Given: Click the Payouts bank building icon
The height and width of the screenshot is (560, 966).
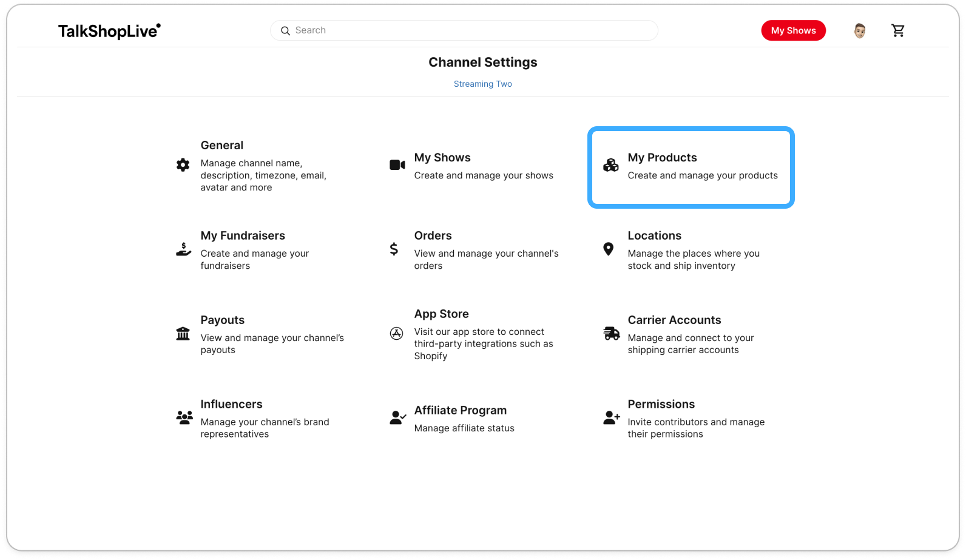Looking at the screenshot, I should tap(183, 334).
